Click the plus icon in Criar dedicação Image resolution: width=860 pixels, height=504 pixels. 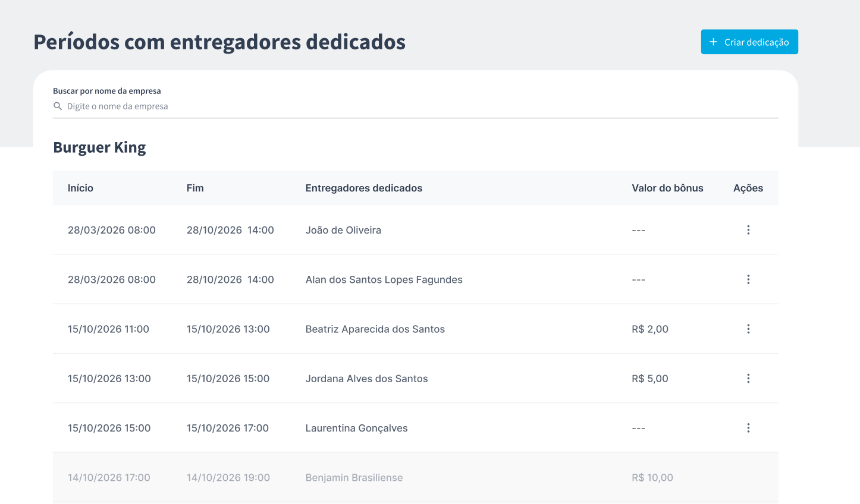point(714,42)
